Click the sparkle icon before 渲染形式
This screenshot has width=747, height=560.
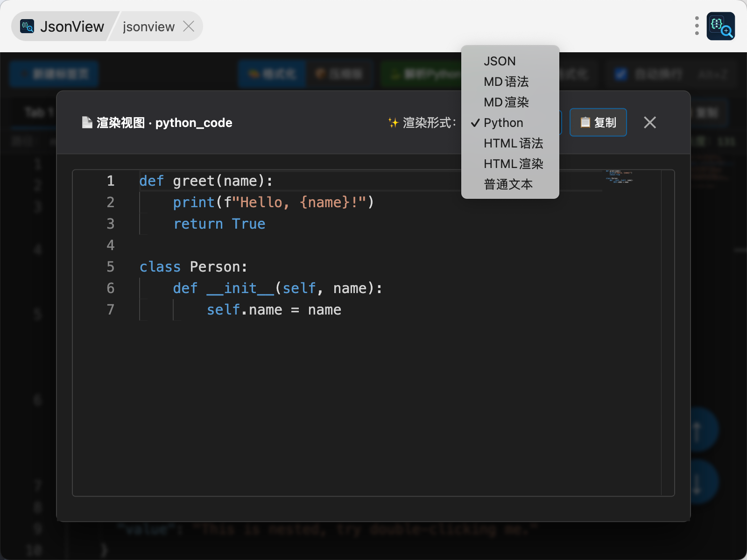click(x=393, y=123)
